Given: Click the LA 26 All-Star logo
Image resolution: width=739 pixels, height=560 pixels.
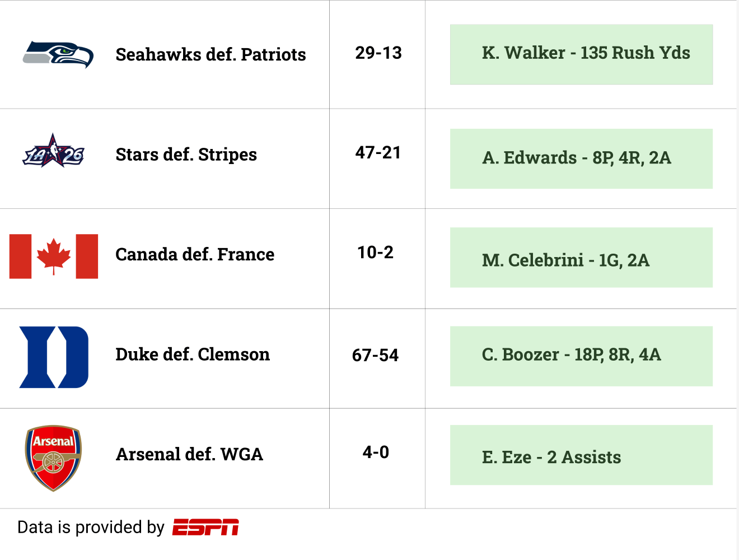Looking at the screenshot, I should coord(54,151).
